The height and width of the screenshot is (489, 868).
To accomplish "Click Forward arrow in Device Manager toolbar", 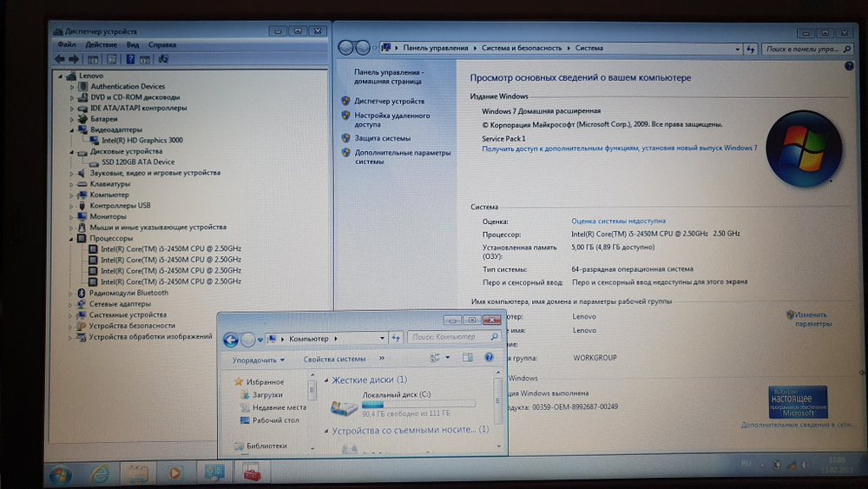I will coord(74,59).
